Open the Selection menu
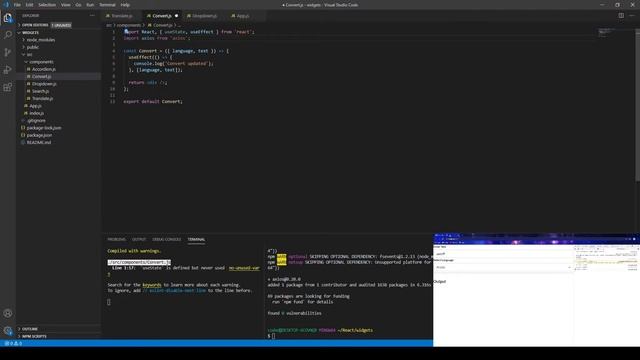This screenshot has width=640, height=360. point(47,5)
